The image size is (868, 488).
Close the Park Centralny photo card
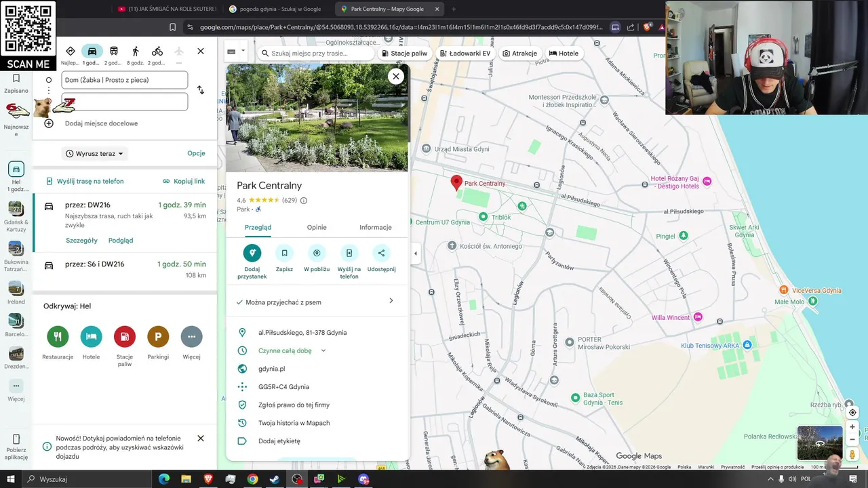tap(396, 77)
